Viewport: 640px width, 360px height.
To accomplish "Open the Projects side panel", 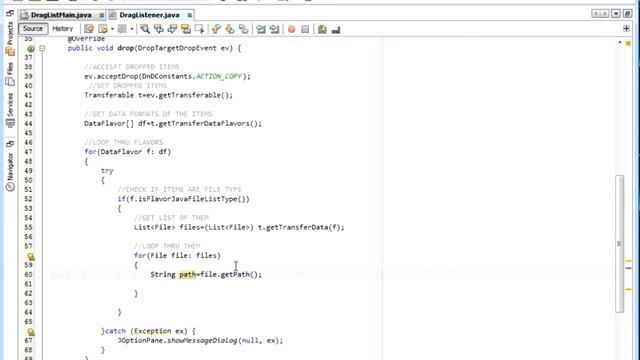I will click(10, 33).
